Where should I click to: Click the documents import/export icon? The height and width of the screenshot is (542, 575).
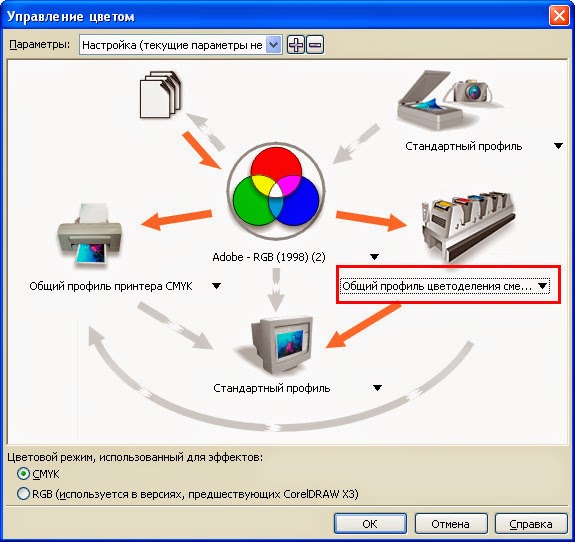tap(161, 95)
